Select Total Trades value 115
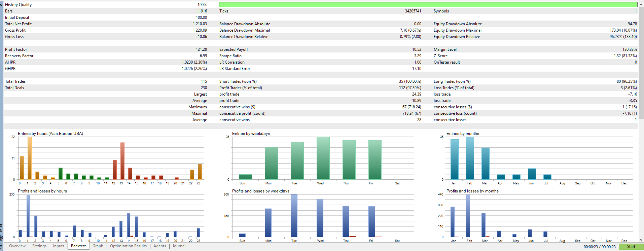 204,81
